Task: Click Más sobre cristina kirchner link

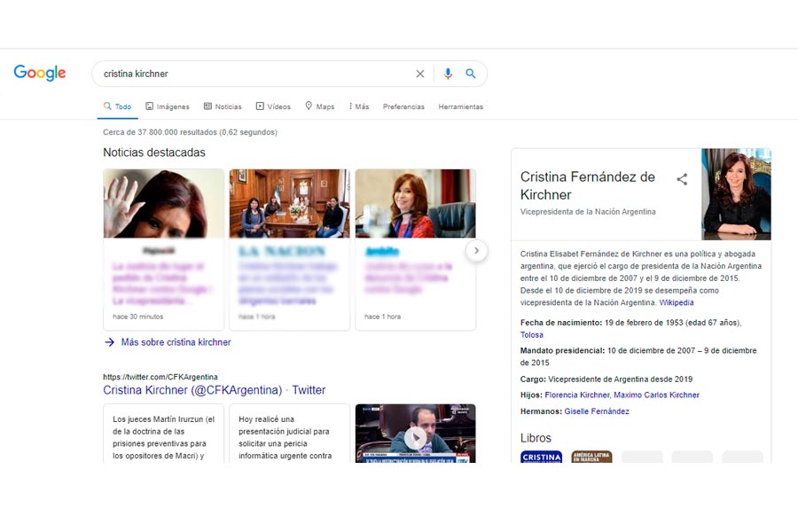Action: (x=176, y=342)
